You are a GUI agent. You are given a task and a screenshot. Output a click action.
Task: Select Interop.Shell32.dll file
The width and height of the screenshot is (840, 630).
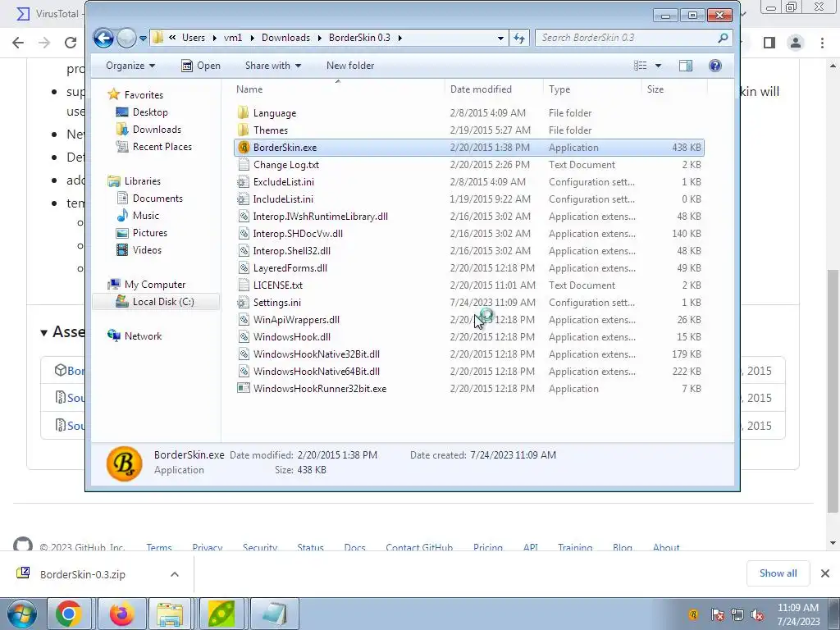point(291,251)
